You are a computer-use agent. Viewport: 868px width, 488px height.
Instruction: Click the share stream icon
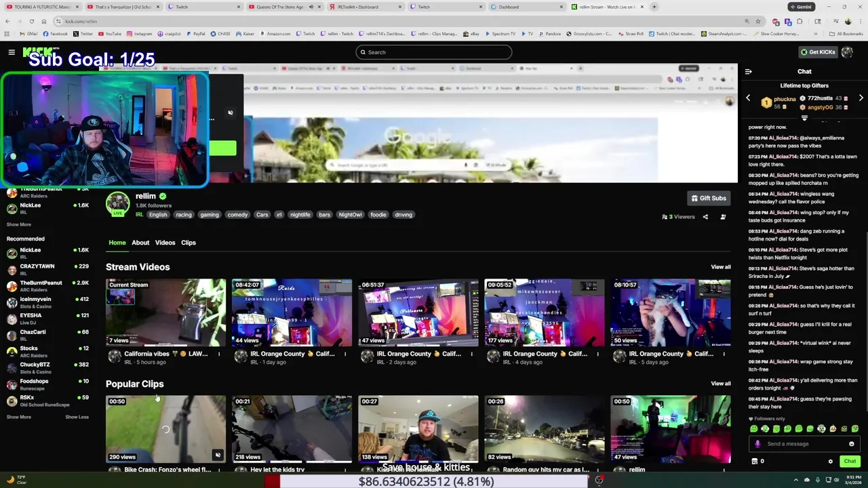pyautogui.click(x=705, y=217)
